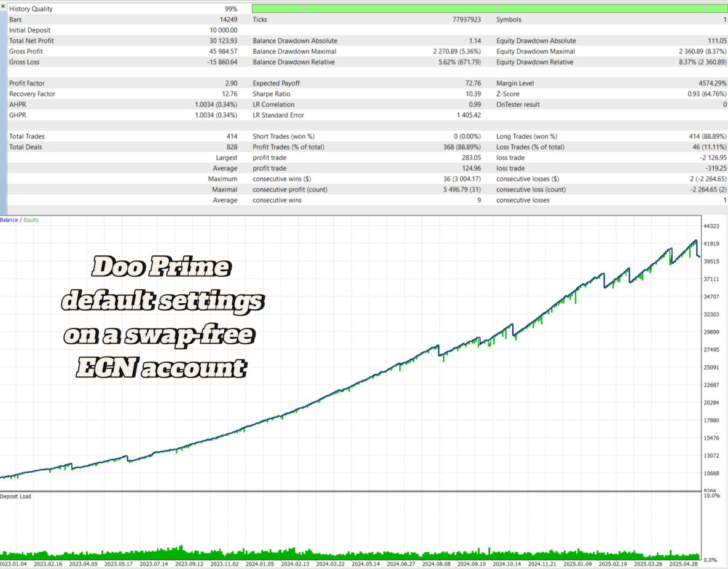728x569 pixels.
Task: Click the 10668 value on the chart axis
Action: pos(711,473)
